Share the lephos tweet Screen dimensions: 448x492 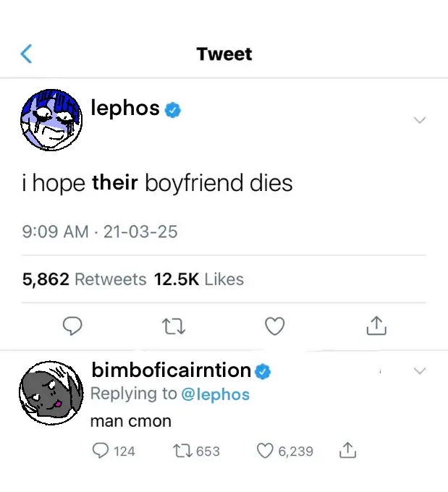[x=376, y=328]
